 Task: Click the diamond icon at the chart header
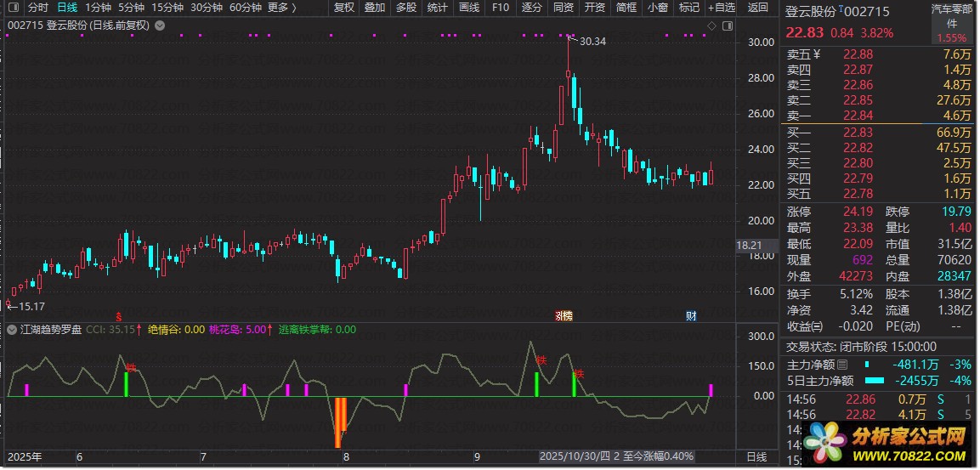click(711, 25)
